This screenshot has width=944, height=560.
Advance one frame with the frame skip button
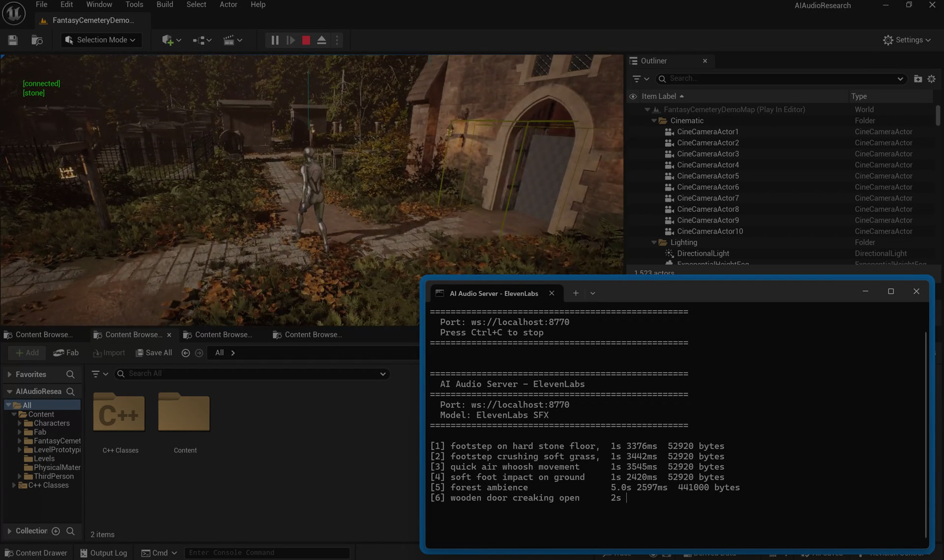(291, 40)
